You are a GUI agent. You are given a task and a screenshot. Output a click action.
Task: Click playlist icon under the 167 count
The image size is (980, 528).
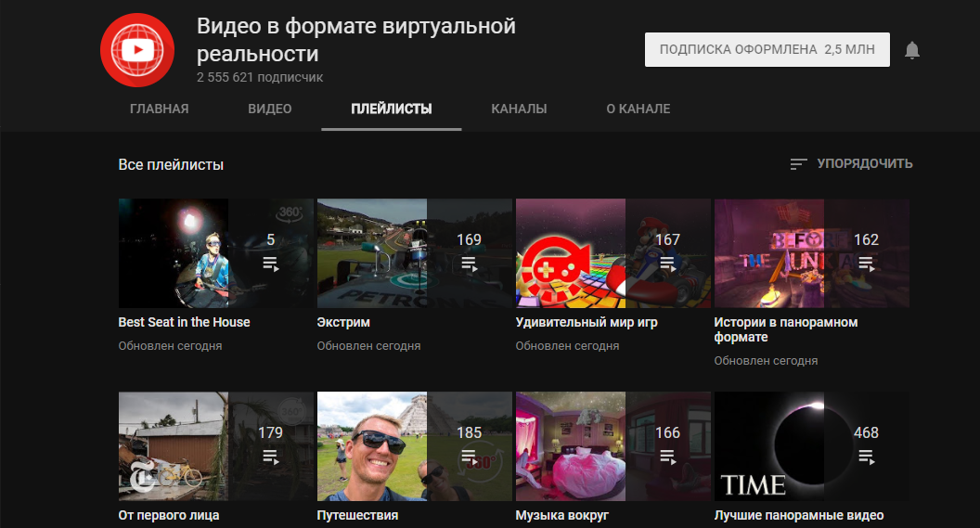(667, 264)
